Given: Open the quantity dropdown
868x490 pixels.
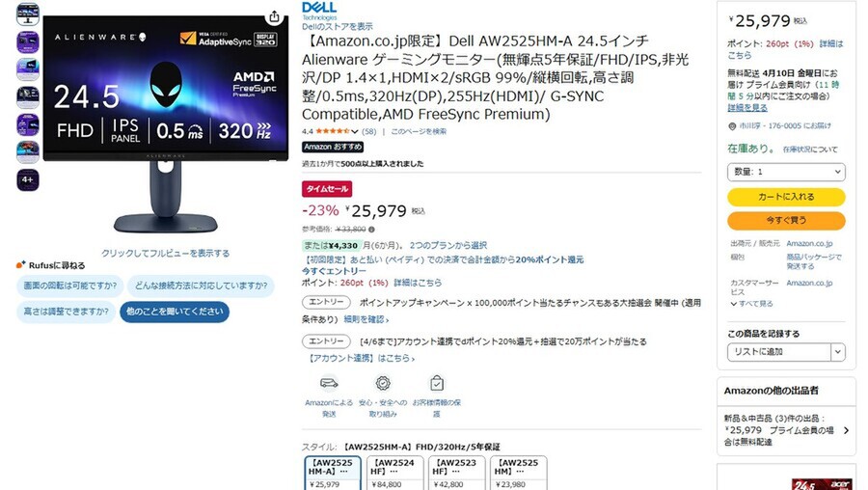Looking at the screenshot, I should (786, 173).
